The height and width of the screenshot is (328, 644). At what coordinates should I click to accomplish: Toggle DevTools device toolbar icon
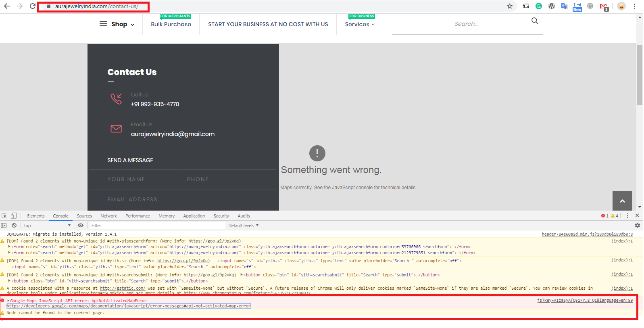[x=14, y=216]
